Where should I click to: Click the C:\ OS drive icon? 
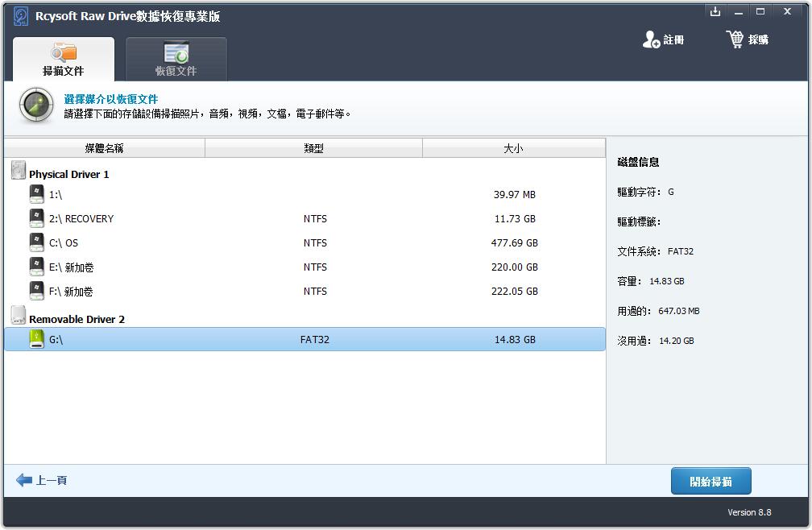(37, 242)
